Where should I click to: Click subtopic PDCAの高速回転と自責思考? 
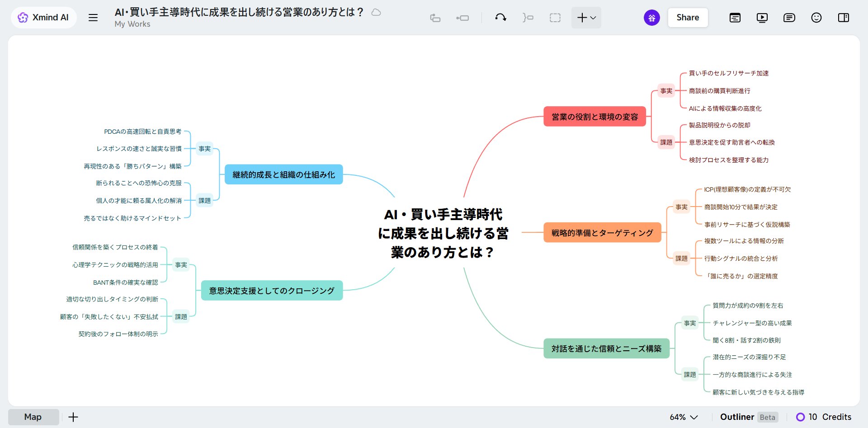pos(143,132)
